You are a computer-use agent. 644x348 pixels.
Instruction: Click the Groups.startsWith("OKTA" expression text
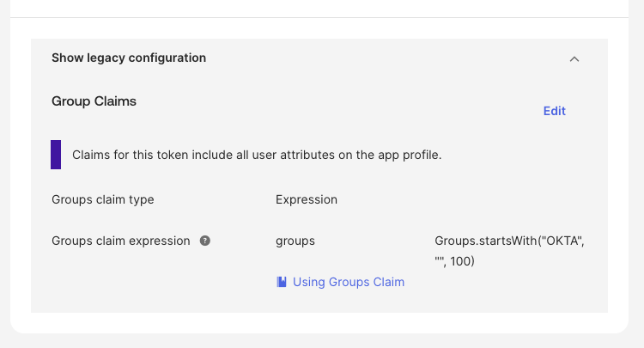pos(509,251)
